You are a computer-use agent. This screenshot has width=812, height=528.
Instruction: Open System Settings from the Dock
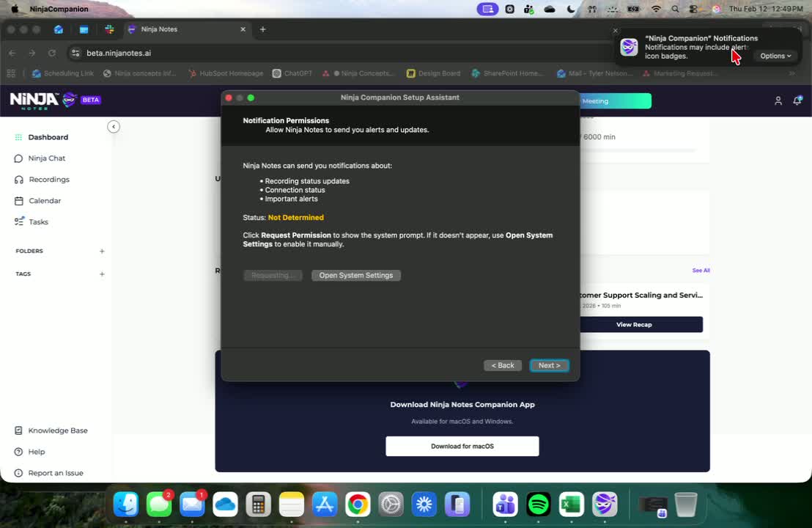[391, 504]
